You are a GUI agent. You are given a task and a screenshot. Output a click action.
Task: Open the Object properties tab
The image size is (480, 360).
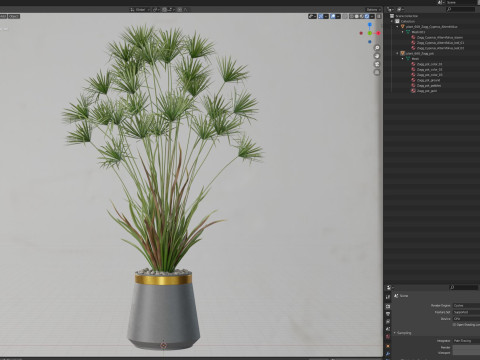coord(388,346)
